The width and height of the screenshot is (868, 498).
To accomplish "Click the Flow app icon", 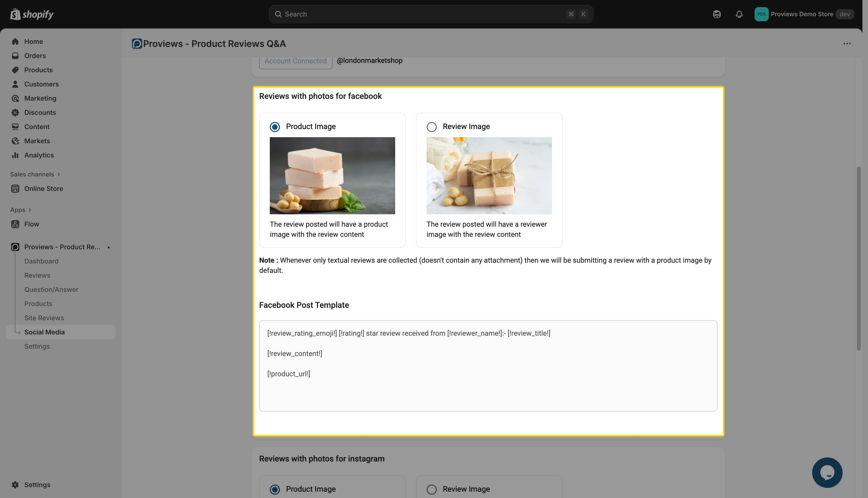I will (x=15, y=224).
